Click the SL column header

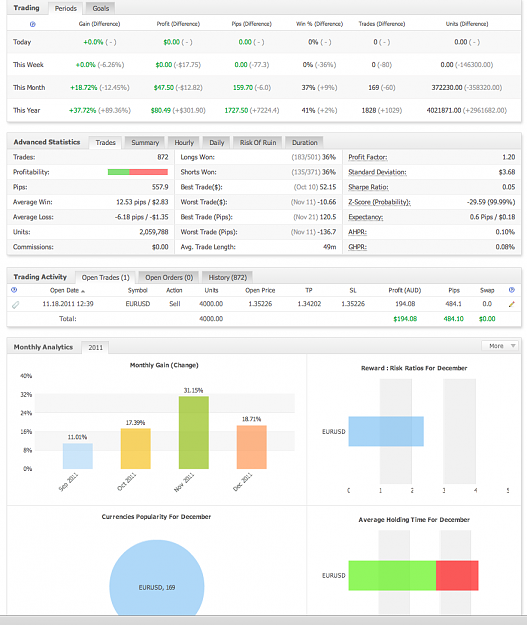[x=353, y=291]
